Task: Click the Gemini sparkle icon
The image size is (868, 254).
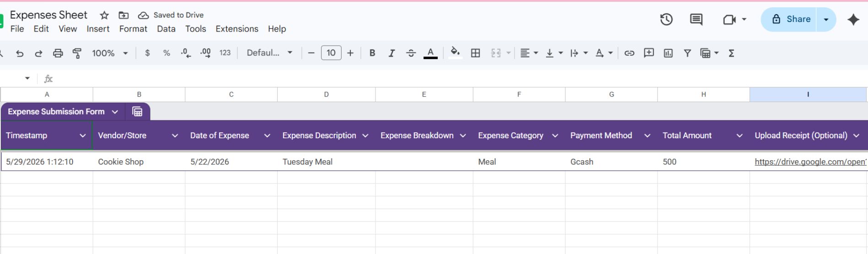Action: 853,19
